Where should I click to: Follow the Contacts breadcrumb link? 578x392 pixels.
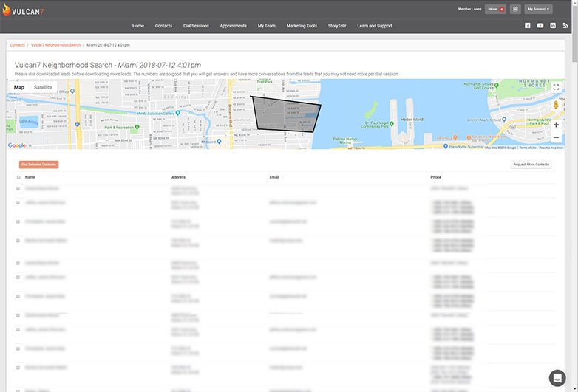click(x=17, y=45)
